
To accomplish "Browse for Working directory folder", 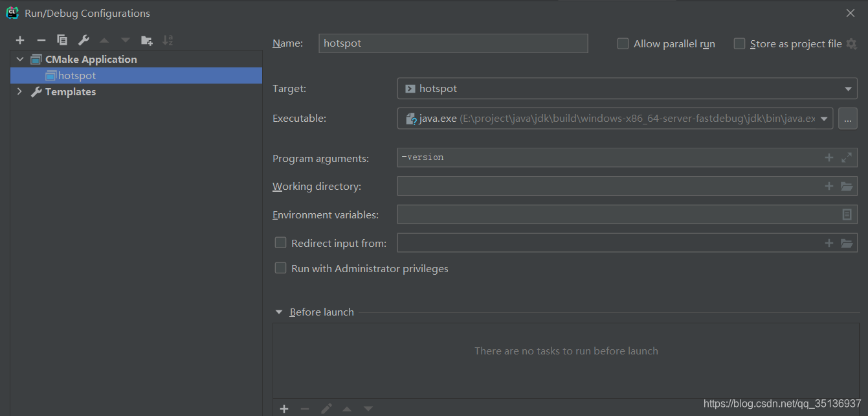I will pyautogui.click(x=847, y=186).
